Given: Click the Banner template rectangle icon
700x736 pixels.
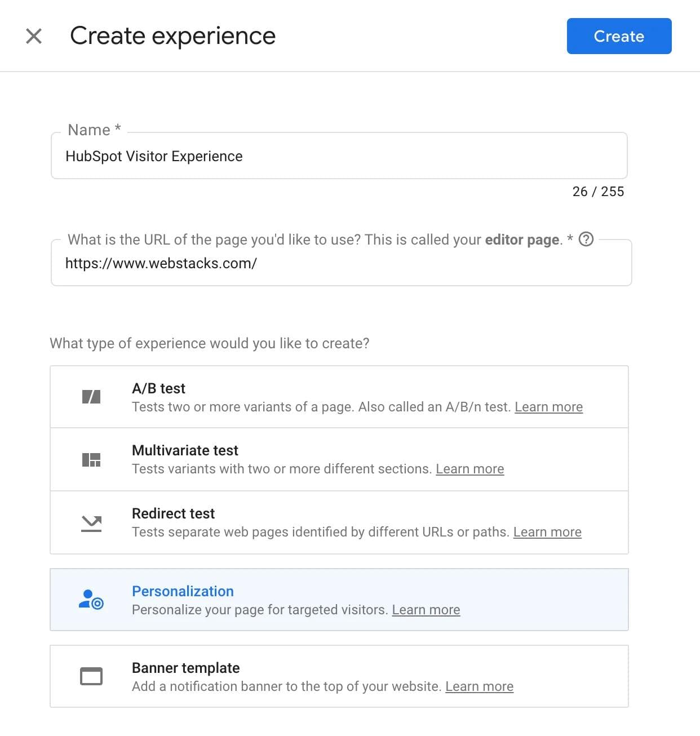Looking at the screenshot, I should click(x=91, y=676).
